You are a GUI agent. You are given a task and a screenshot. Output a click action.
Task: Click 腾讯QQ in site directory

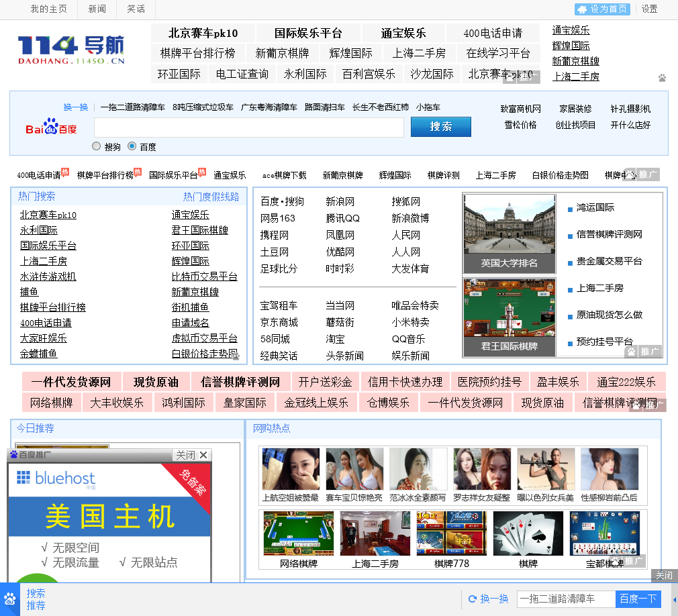click(342, 218)
